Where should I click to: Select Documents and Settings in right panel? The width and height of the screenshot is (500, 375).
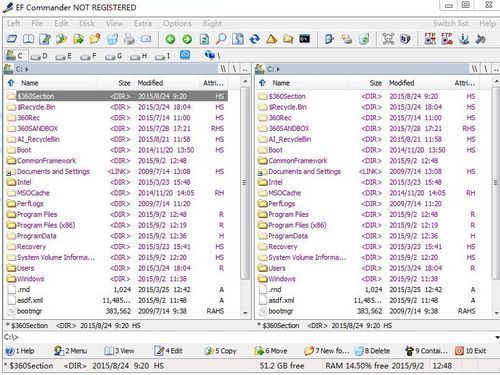tap(368, 171)
